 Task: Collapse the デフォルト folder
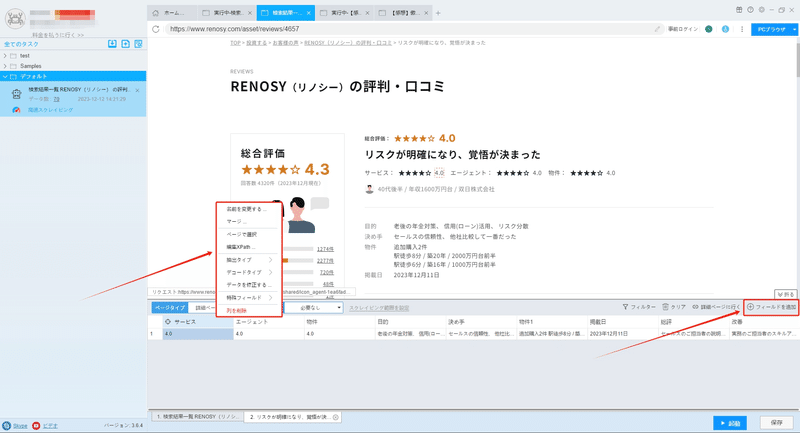(5, 77)
